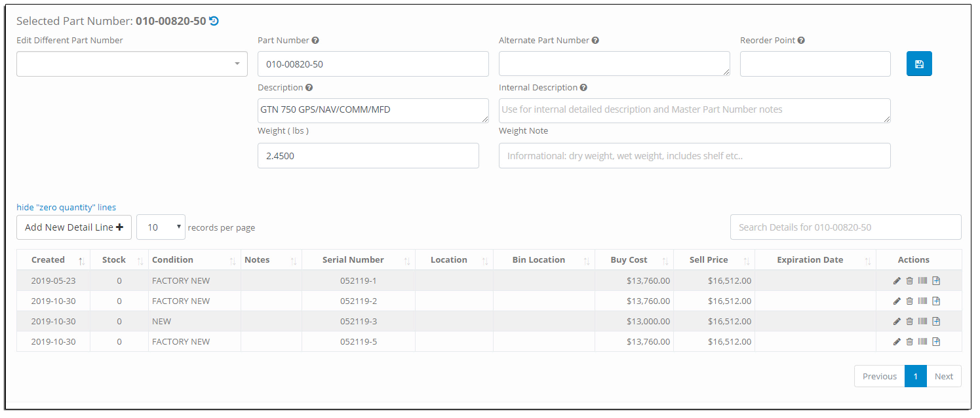Screen dimensions: 980x418
Task: Edit detail line serial 052119-3
Action: [x=897, y=322]
